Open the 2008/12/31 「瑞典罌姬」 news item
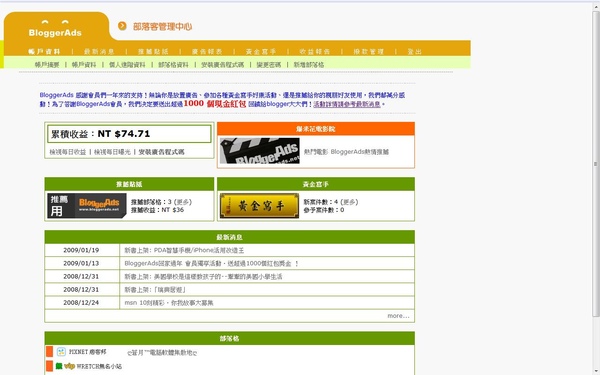 tap(155, 290)
